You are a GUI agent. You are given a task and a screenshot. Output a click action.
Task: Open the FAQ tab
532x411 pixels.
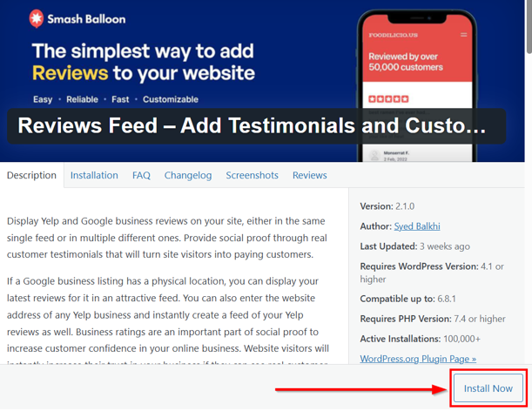pyautogui.click(x=141, y=175)
